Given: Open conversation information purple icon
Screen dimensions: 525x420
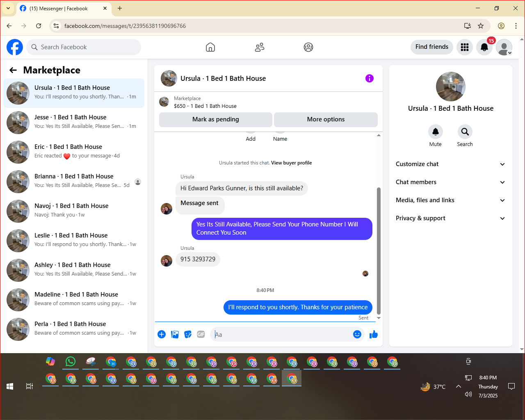Looking at the screenshot, I should pyautogui.click(x=370, y=78).
